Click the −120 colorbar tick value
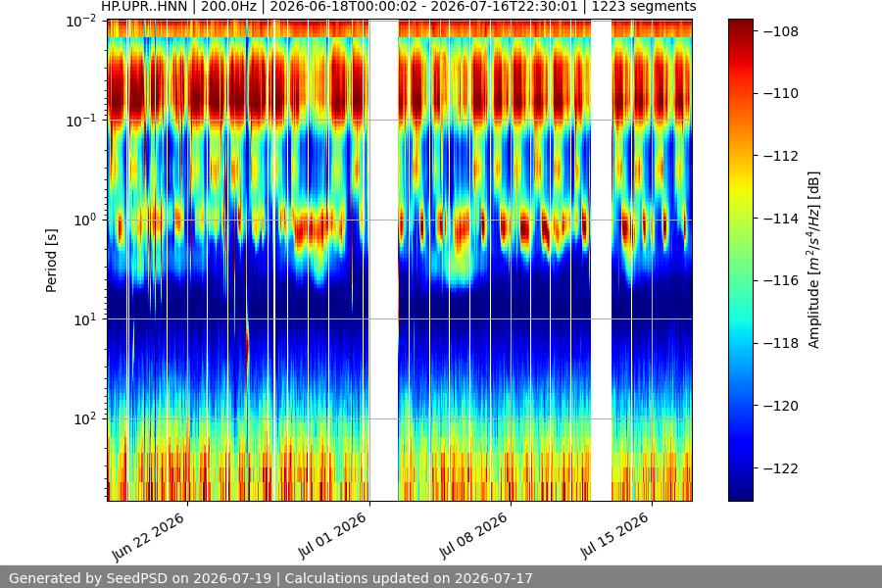Screen dimensions: 882x588 pos(781,406)
